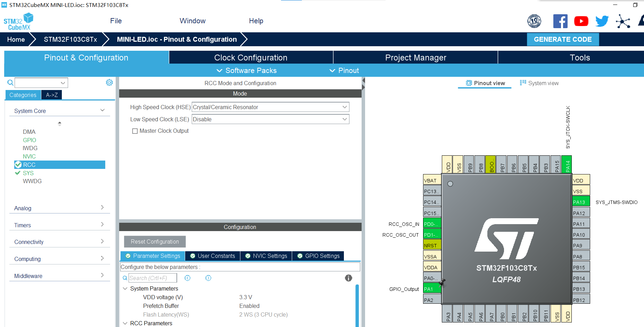Viewport: 644px width, 327px height.
Task: Select the NRST pin
Action: click(432, 245)
